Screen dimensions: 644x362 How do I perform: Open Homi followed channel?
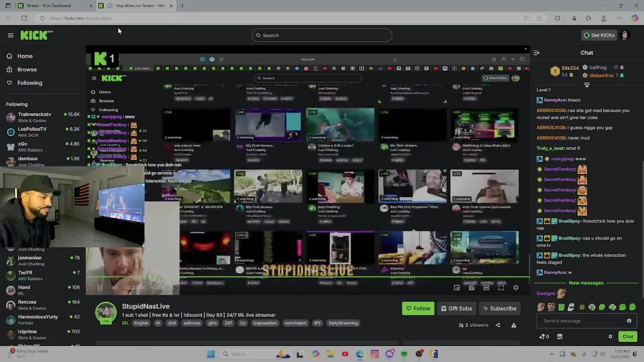[43, 290]
